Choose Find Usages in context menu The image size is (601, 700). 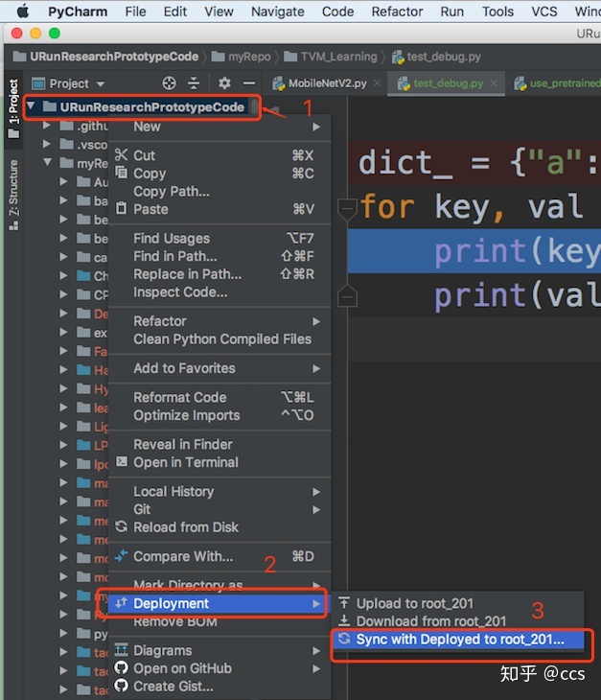tap(220, 239)
